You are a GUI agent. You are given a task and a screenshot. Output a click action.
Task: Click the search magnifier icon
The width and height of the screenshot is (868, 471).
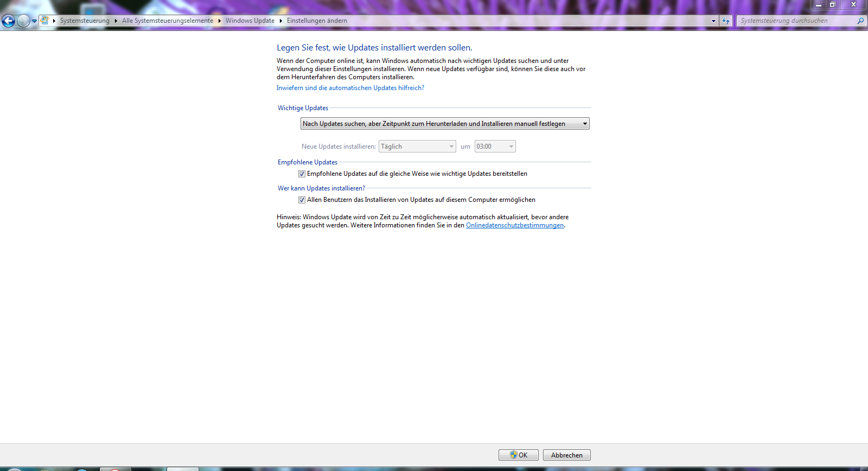tap(860, 21)
